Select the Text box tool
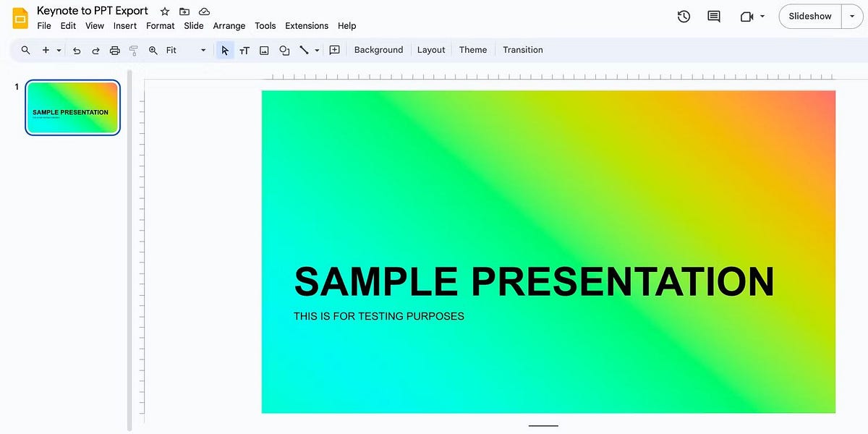Screen dimensions: 868x434 (244, 50)
